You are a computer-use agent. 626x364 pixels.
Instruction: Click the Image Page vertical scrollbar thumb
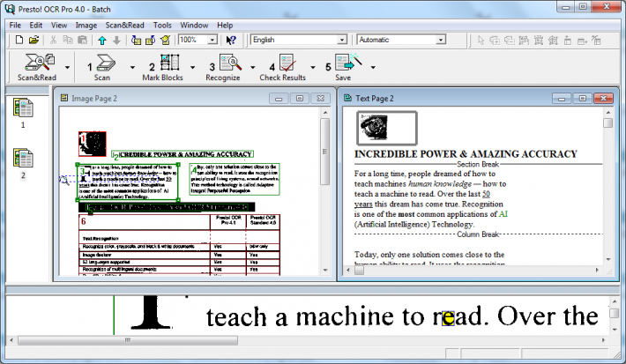[325, 152]
